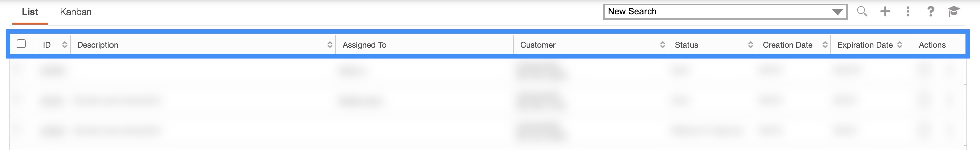The image size is (980, 150).
Task: Click the Actions column header
Action: (x=932, y=45)
